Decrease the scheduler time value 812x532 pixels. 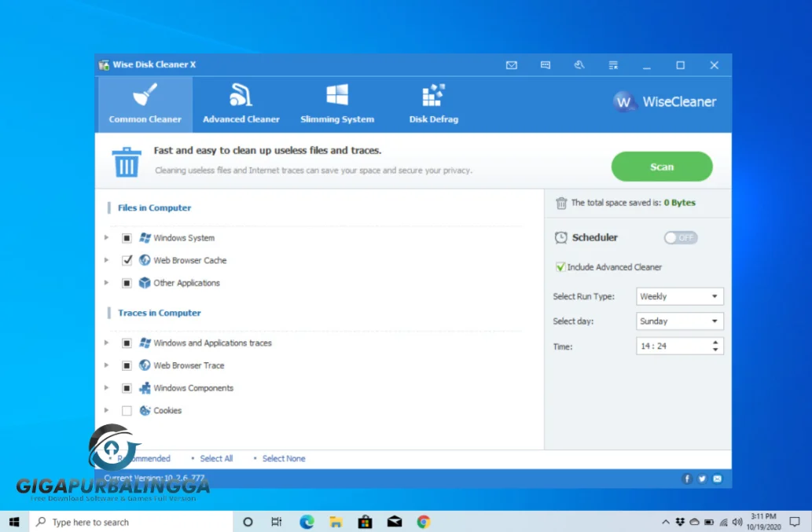(x=715, y=350)
